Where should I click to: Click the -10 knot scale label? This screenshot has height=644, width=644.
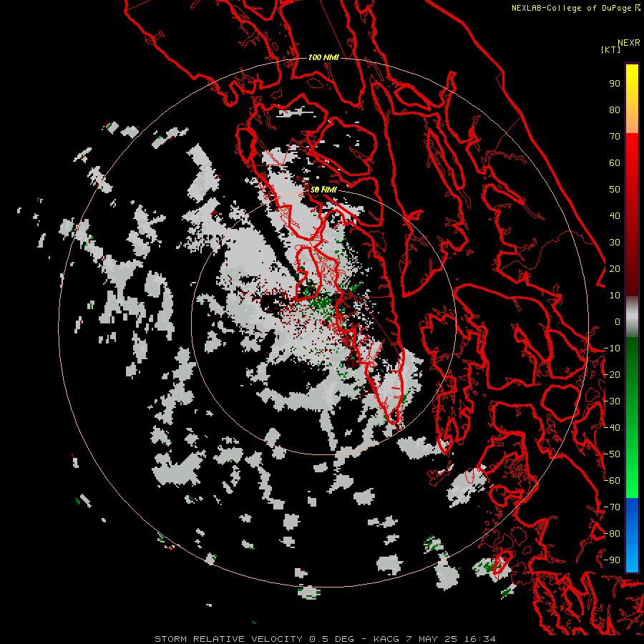pyautogui.click(x=612, y=348)
